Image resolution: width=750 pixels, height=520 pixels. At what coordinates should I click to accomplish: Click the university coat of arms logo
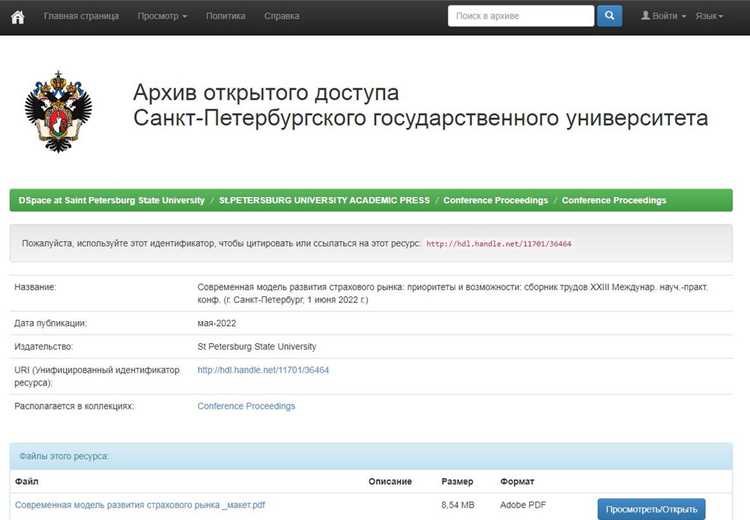pyautogui.click(x=58, y=111)
